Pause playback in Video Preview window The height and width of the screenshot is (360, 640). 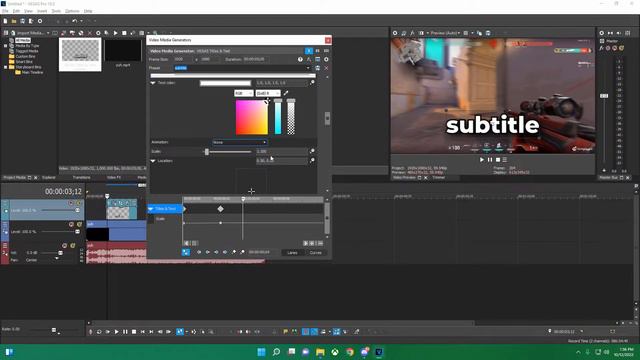pos(490,160)
